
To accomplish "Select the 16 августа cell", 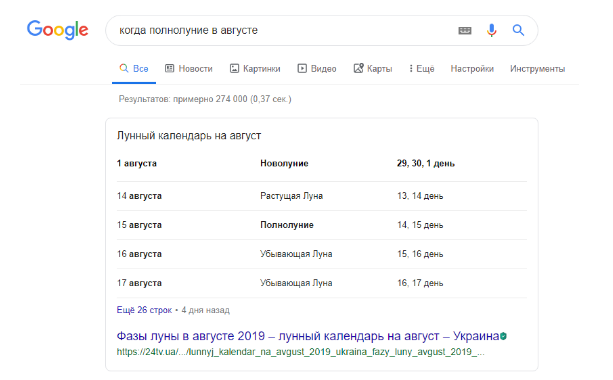I will click(139, 254).
